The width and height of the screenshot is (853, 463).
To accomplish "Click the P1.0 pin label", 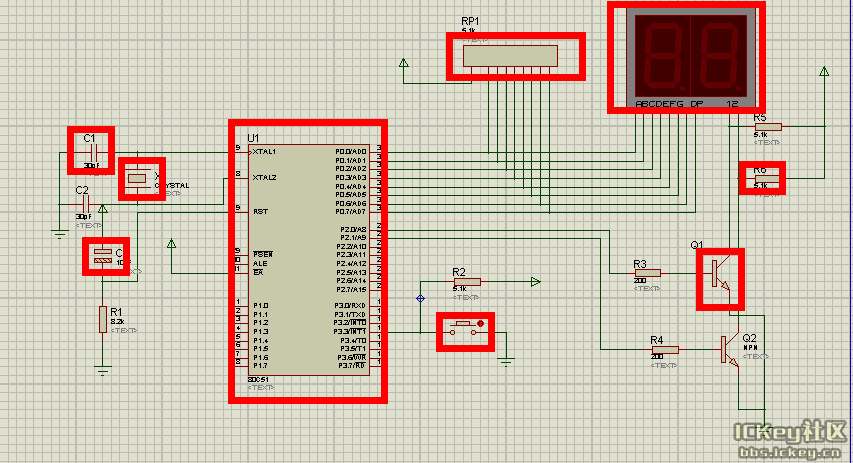I will point(261,306).
